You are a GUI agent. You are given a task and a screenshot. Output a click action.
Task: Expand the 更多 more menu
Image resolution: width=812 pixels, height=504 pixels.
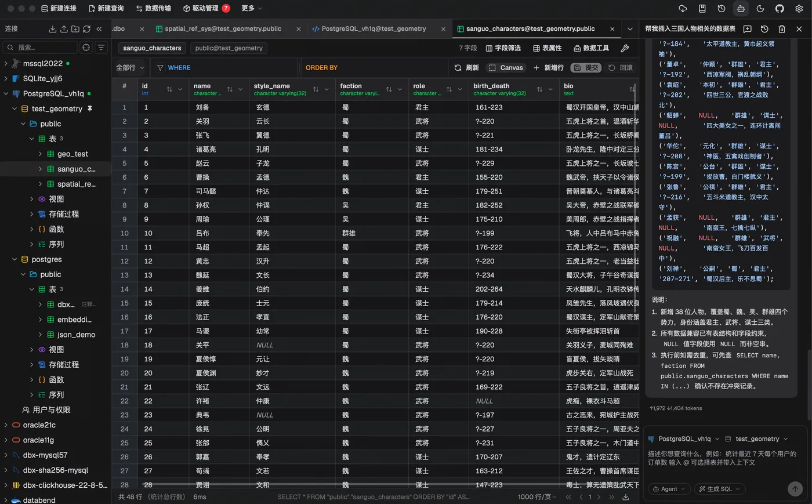click(251, 9)
